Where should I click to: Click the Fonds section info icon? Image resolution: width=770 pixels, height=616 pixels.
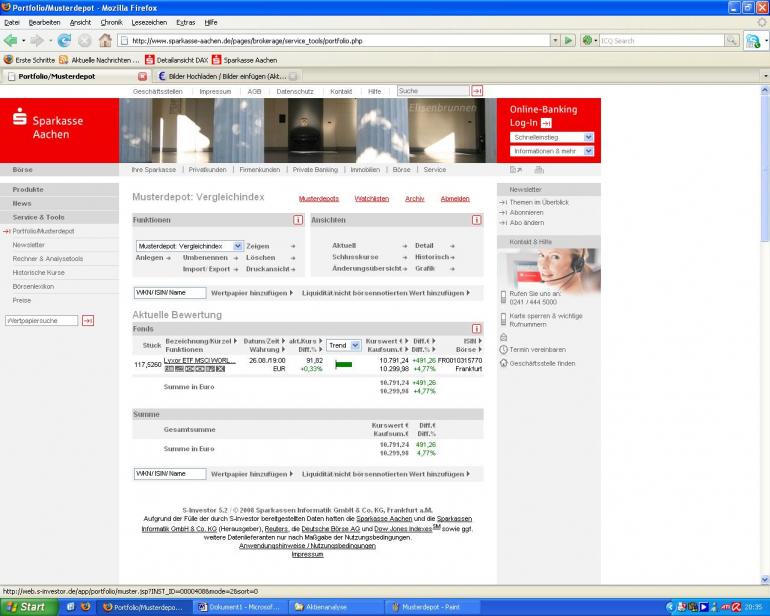[476, 329]
